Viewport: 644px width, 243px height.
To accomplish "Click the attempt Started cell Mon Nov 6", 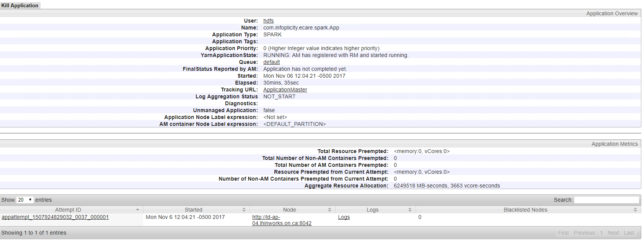I will pyautogui.click(x=185, y=217).
